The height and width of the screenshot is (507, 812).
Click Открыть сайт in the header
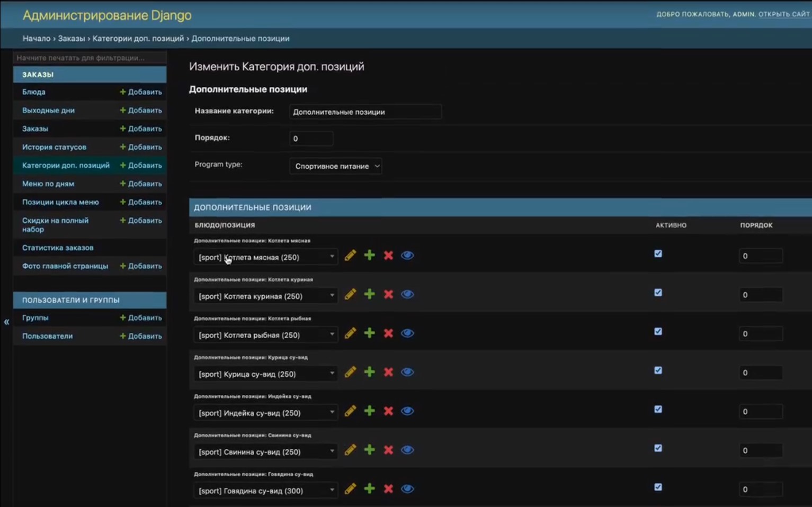coord(784,14)
